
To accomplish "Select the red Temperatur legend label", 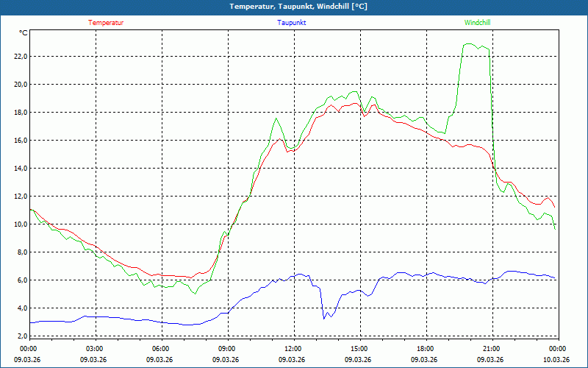I will [x=106, y=23].
